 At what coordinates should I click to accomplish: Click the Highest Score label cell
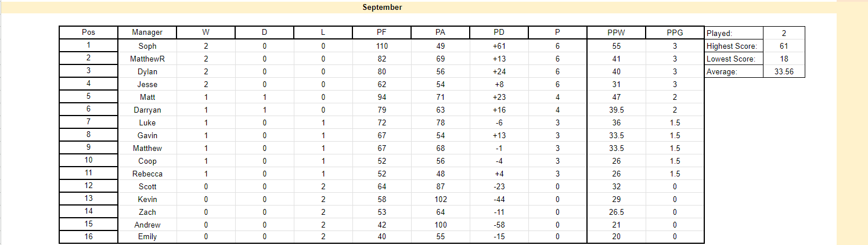tap(734, 46)
